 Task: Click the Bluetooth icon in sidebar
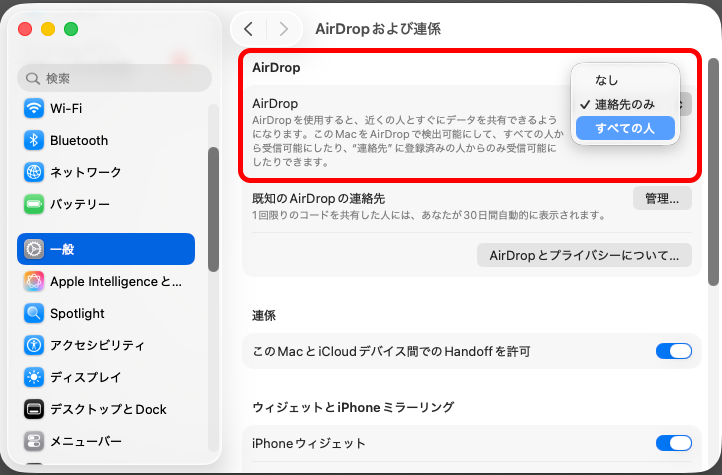[34, 140]
